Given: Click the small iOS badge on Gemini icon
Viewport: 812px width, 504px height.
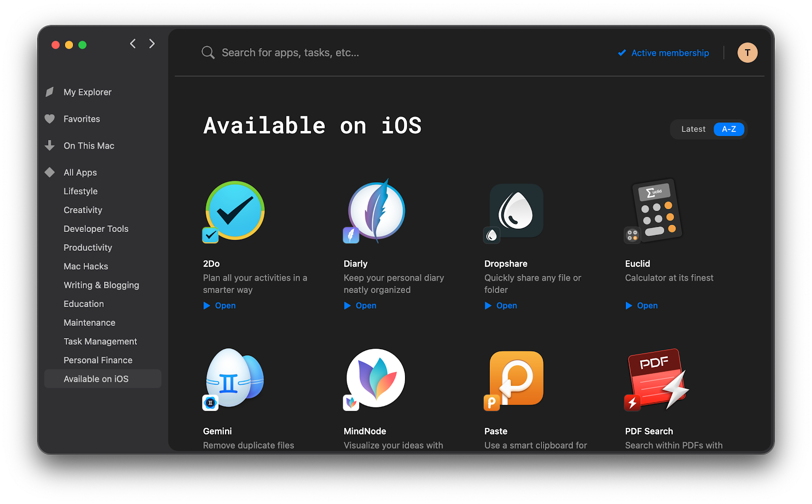Looking at the screenshot, I should click(211, 402).
